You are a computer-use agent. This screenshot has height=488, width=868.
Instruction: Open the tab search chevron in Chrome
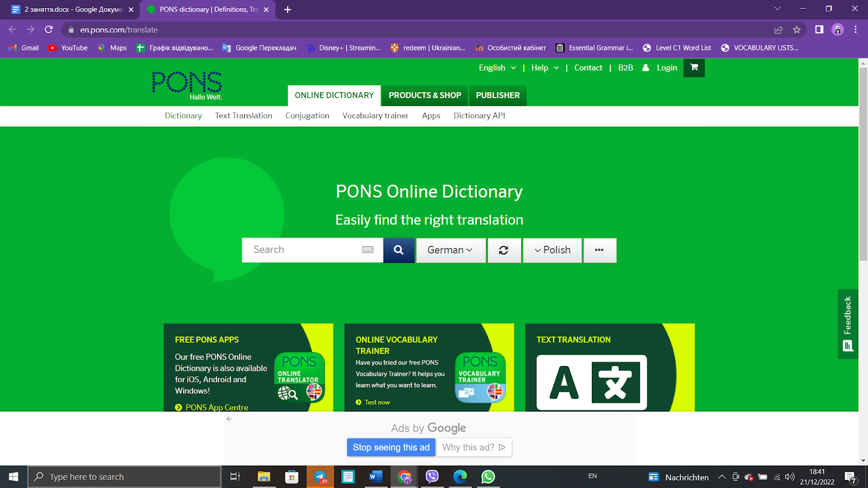777,9
